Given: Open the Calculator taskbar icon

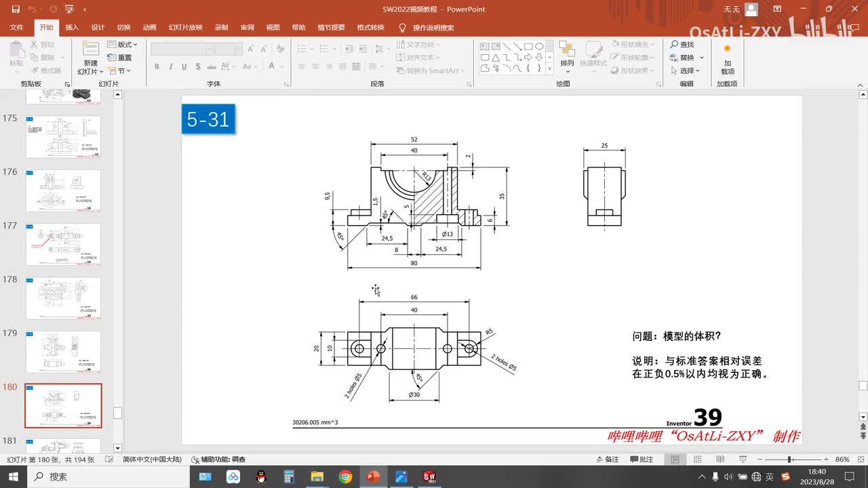Looking at the screenshot, I should click(289, 476).
